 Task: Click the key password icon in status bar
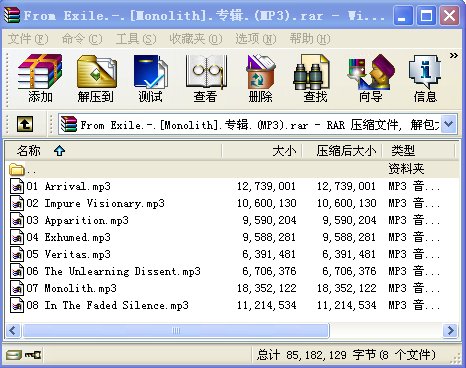point(33,355)
